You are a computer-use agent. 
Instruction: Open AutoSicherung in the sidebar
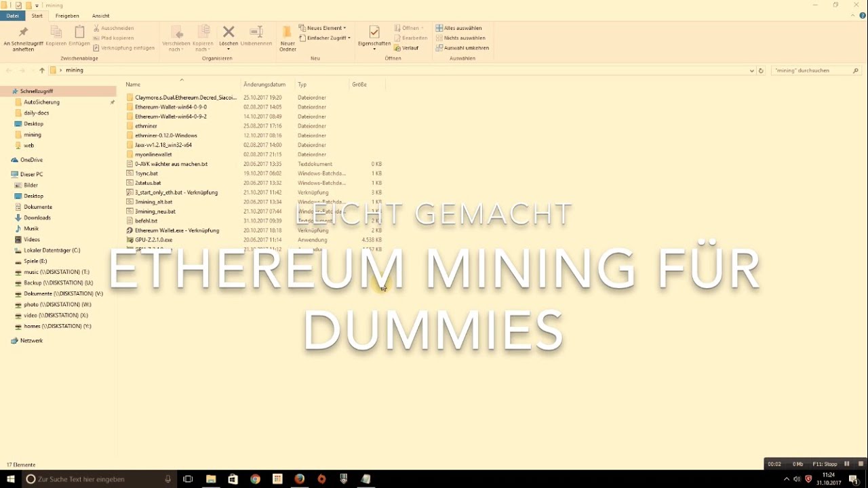click(41, 102)
